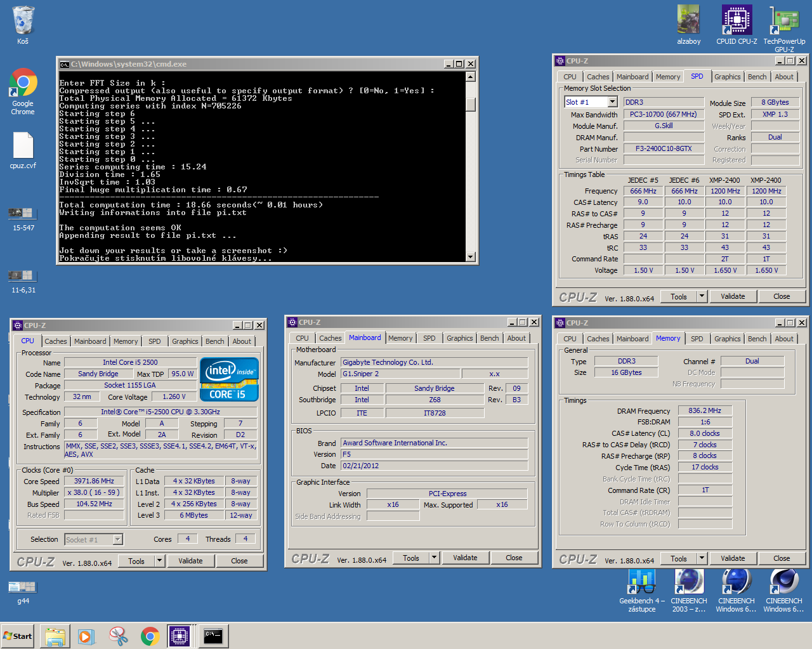Viewport: 812px width, 649px height.
Task: Click BIOS Date value 02/21/2012
Action: [434, 466]
